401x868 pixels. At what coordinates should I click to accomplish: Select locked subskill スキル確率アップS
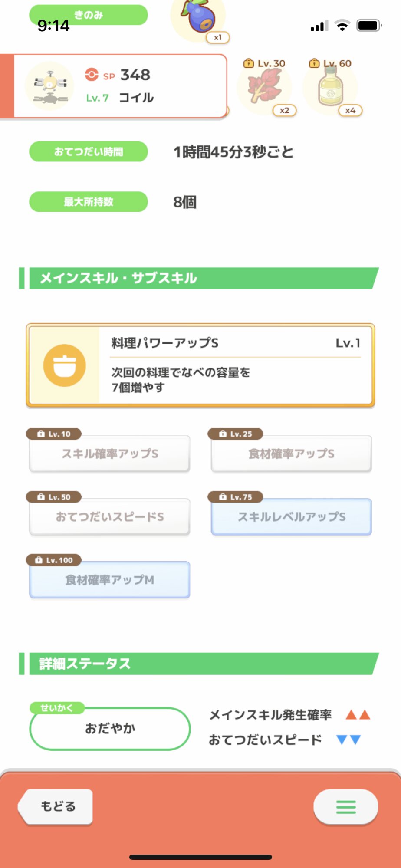[x=109, y=454]
